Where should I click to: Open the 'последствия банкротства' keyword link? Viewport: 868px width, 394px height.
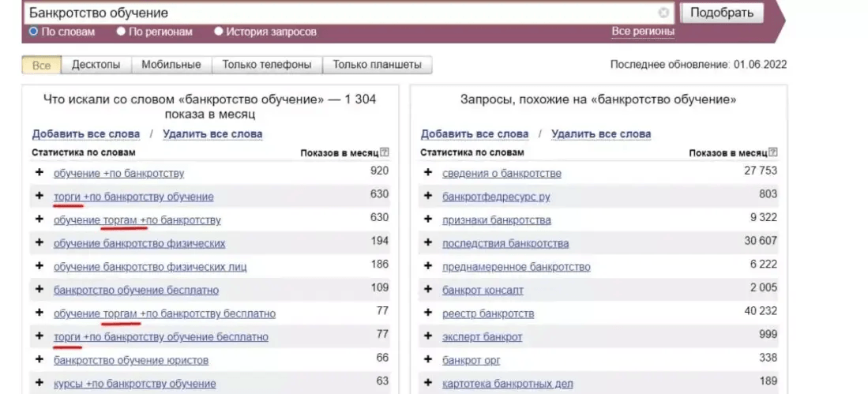click(505, 243)
